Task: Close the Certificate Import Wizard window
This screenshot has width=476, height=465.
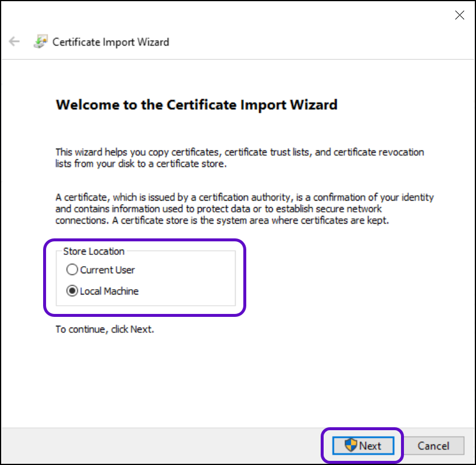Action: pyautogui.click(x=459, y=16)
